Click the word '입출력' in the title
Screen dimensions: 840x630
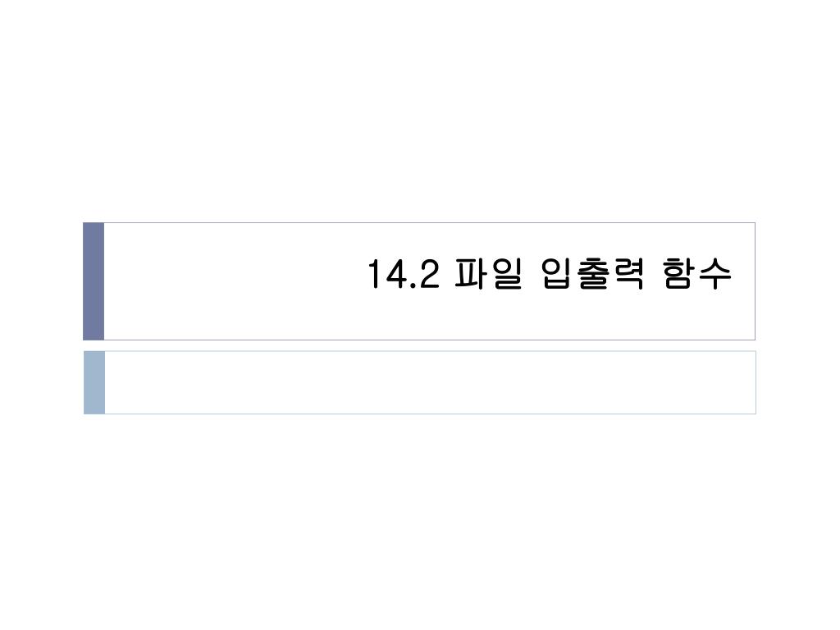[x=592, y=274]
